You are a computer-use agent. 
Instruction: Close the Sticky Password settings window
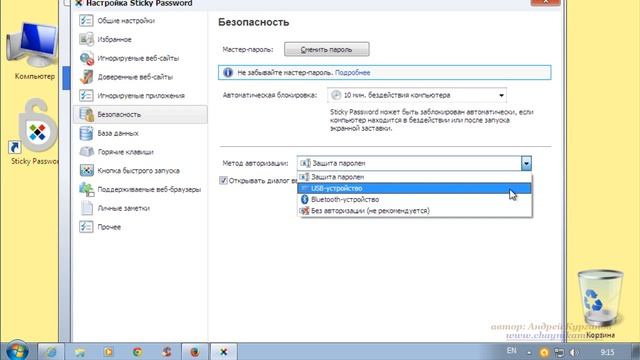coord(545,2)
